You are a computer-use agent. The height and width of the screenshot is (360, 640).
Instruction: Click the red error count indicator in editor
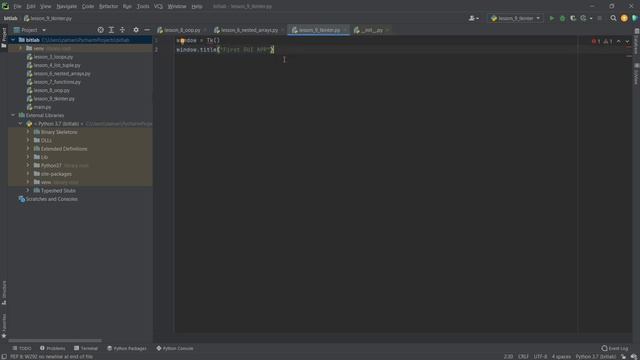pyautogui.click(x=596, y=41)
